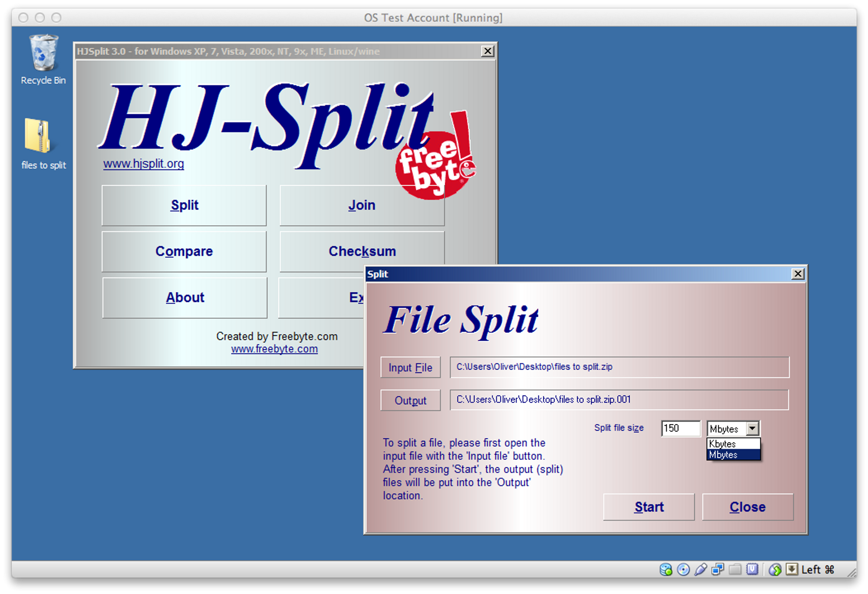Click the input file path field

[x=619, y=367]
